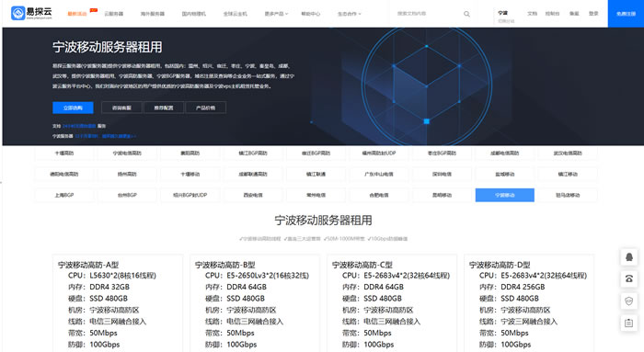Open the 宁波 region switcher
This screenshot has width=644, height=352.
[506, 17]
